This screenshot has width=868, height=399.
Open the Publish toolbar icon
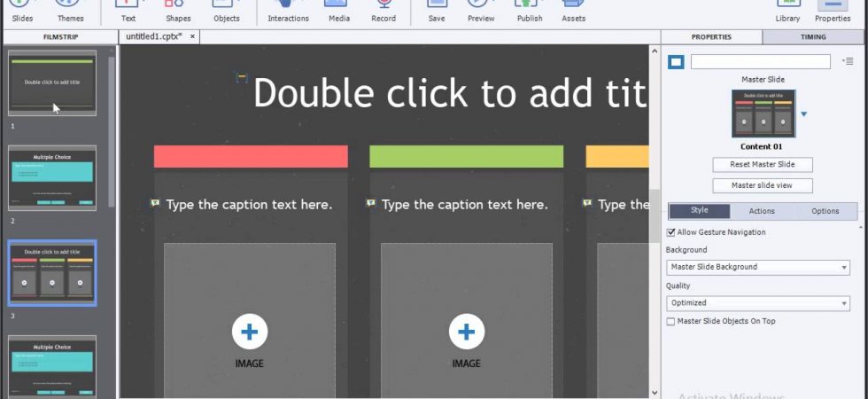click(x=530, y=11)
